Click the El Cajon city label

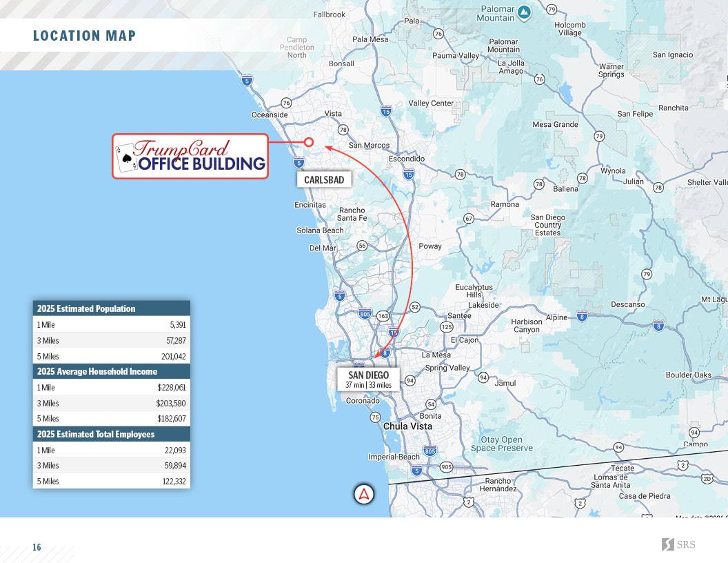tap(465, 340)
